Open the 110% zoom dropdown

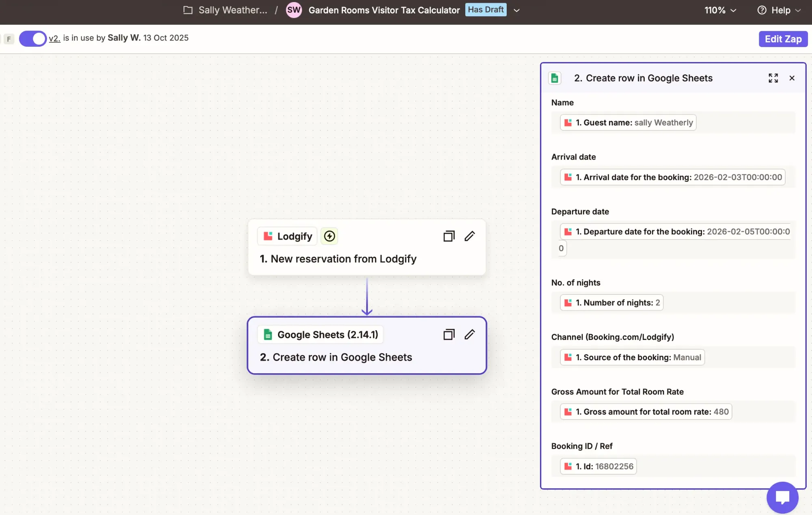click(720, 11)
